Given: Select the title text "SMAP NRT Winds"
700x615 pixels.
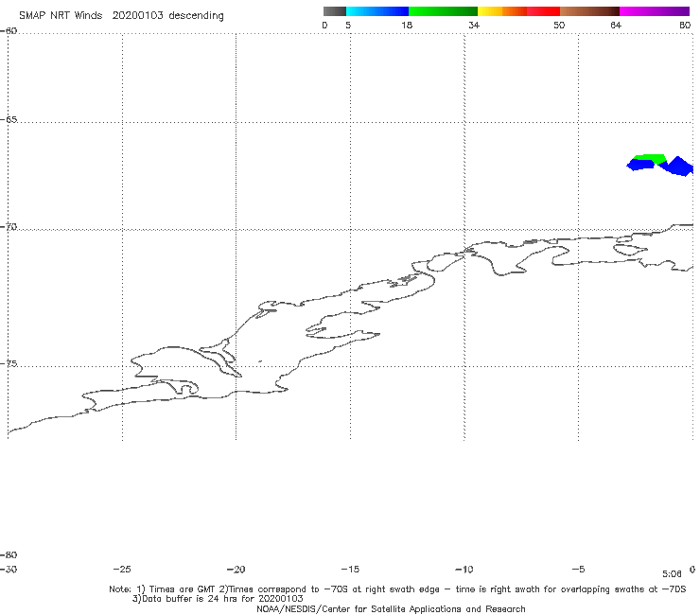Looking at the screenshot, I should pos(61,16).
